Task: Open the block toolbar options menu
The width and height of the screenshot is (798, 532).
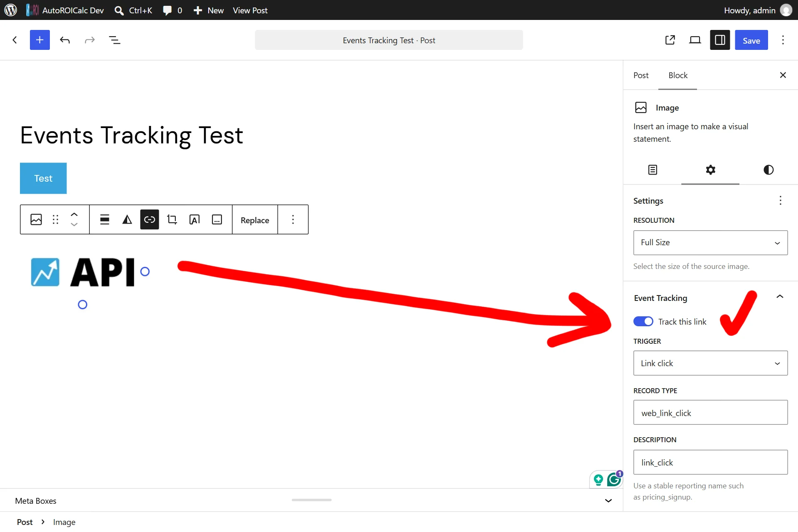Action: (x=293, y=219)
